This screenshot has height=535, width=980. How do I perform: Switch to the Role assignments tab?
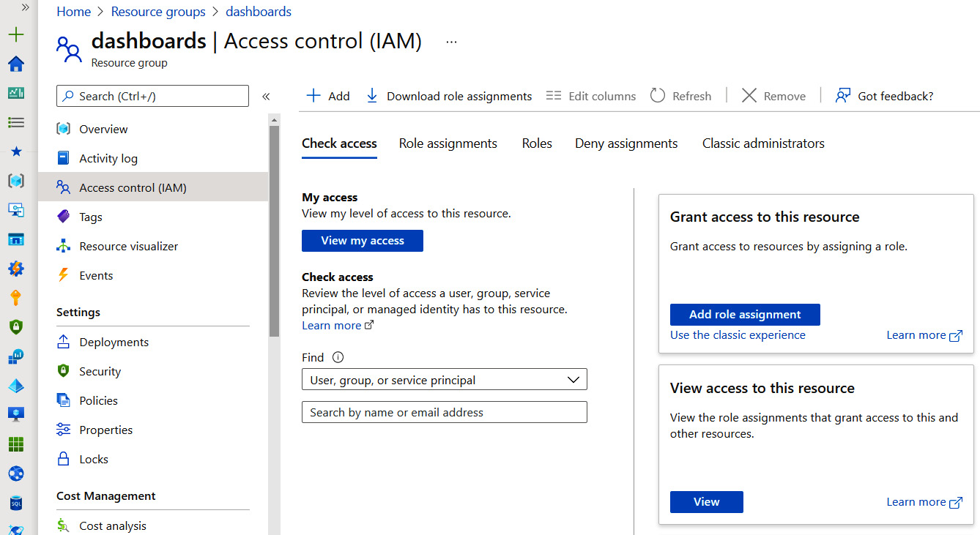pyautogui.click(x=448, y=143)
